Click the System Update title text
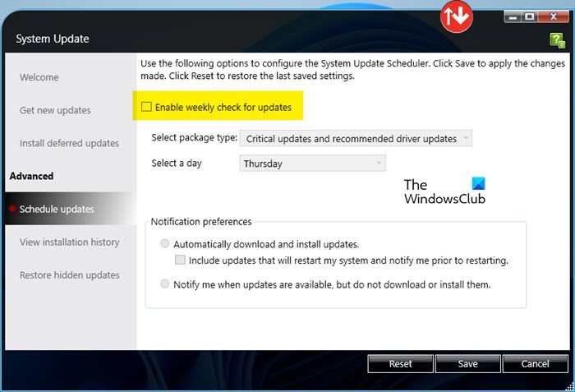This screenshot has height=392, width=575. point(53,39)
